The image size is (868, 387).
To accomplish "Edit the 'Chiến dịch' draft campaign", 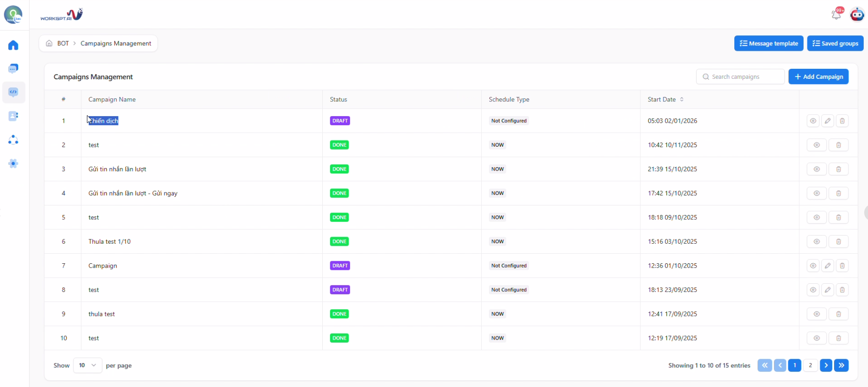I will (x=827, y=121).
